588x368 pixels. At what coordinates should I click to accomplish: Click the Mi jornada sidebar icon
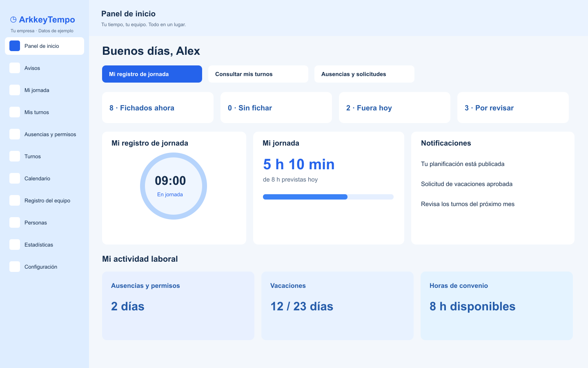[15, 90]
